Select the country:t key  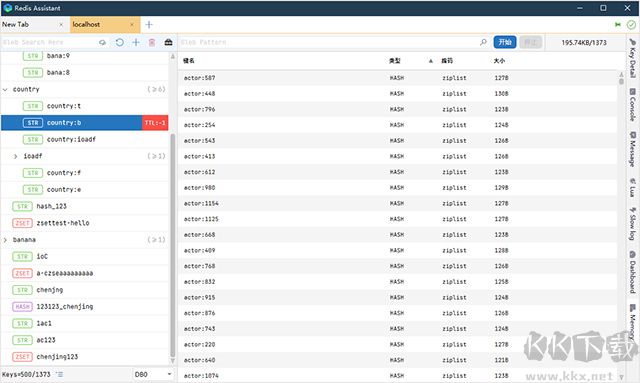pyautogui.click(x=84, y=106)
